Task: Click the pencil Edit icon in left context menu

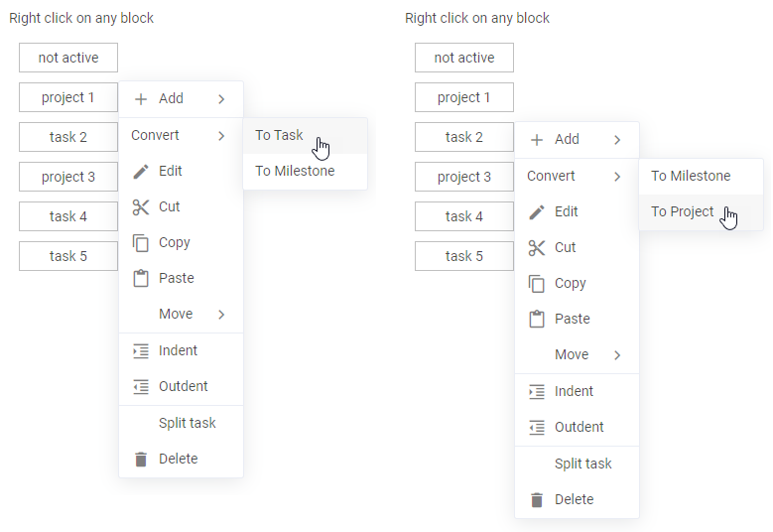Action: (141, 171)
